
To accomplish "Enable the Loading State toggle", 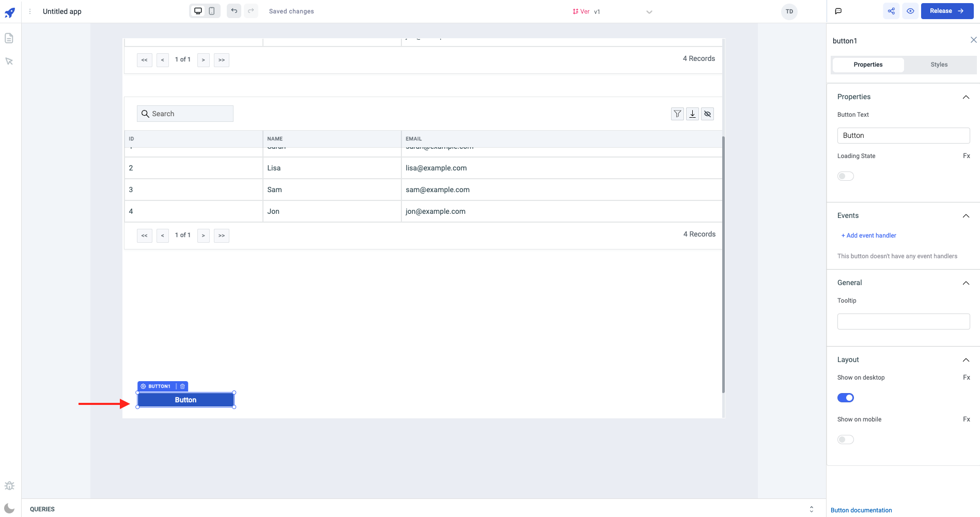I will (845, 176).
